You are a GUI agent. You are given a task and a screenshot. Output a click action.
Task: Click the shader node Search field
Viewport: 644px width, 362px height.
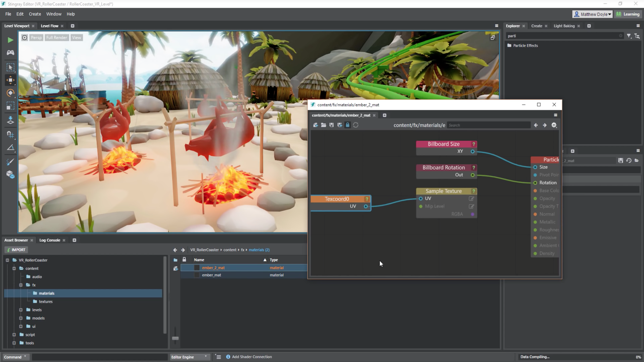tap(488, 125)
